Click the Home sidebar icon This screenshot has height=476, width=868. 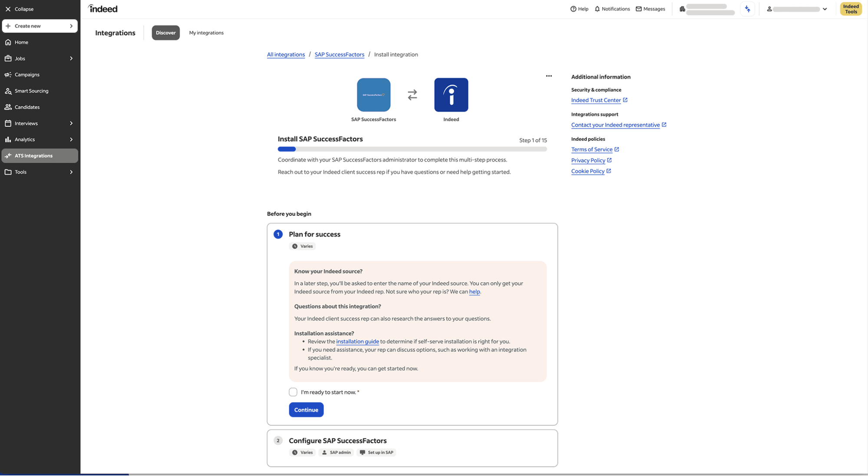(8, 42)
